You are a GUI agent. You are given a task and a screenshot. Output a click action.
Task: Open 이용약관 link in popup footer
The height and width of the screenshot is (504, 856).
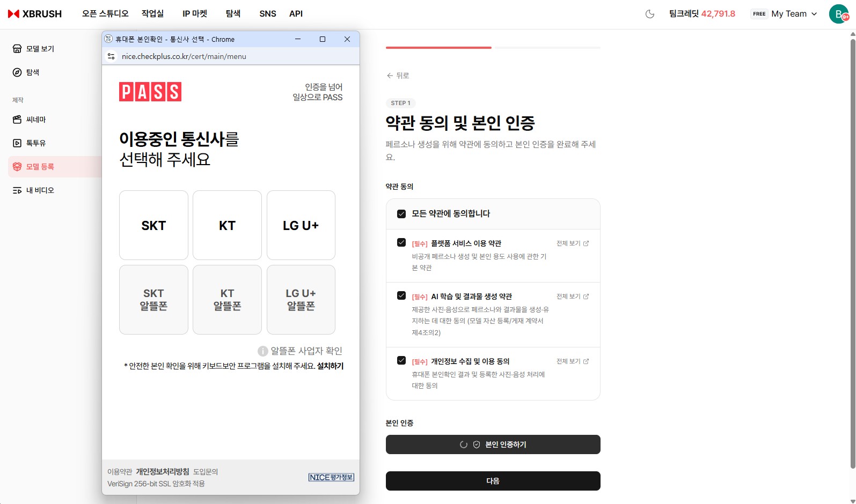(120, 472)
